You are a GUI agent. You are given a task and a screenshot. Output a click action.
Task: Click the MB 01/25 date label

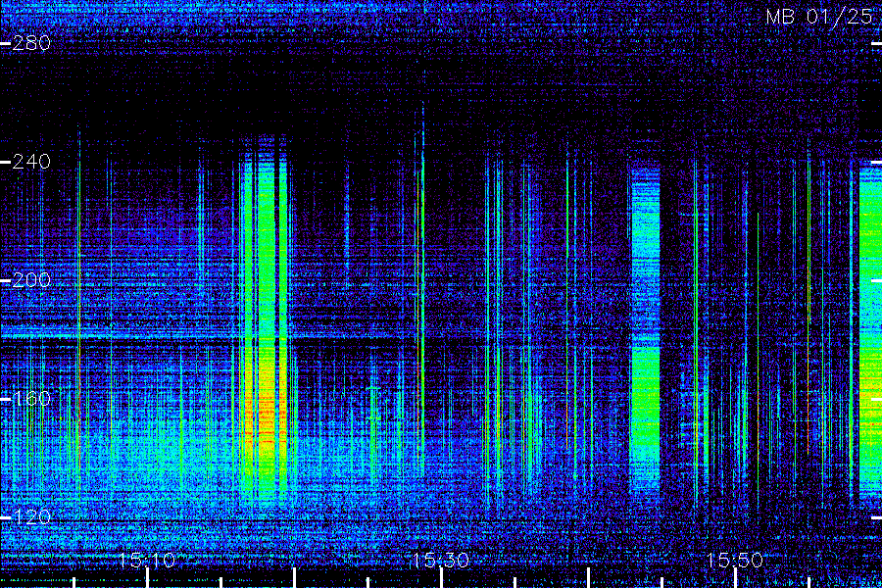click(819, 17)
